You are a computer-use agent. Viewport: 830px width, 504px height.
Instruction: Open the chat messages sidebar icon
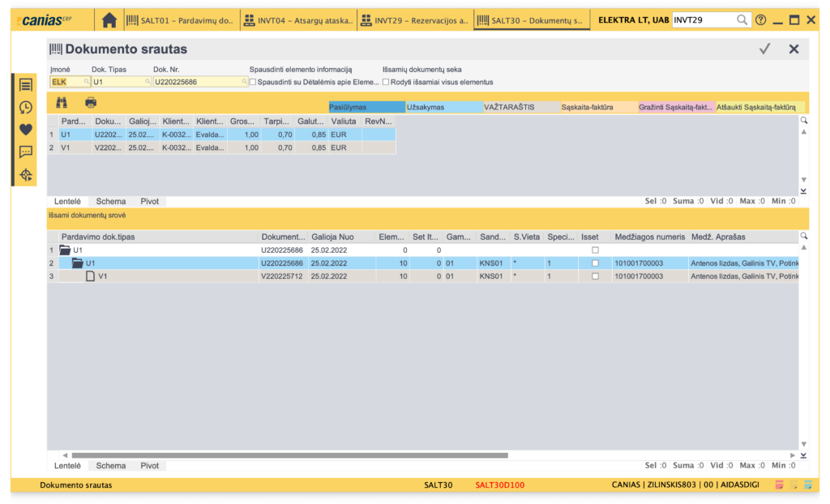click(x=26, y=152)
